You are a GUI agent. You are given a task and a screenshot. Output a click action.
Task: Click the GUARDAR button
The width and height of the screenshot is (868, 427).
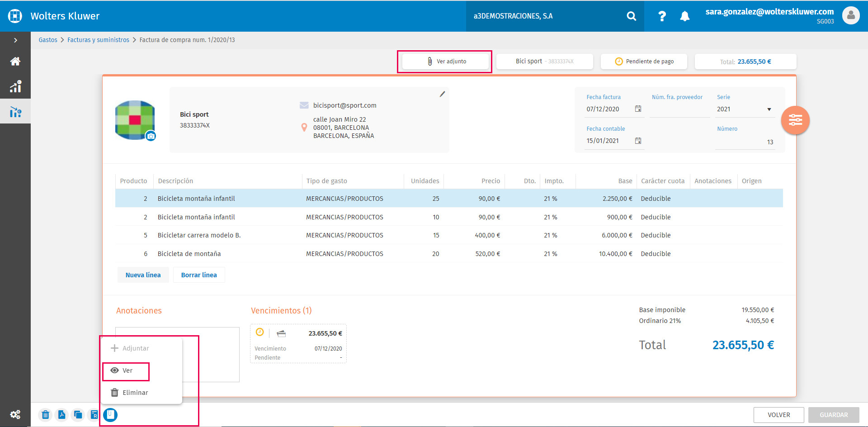click(834, 415)
